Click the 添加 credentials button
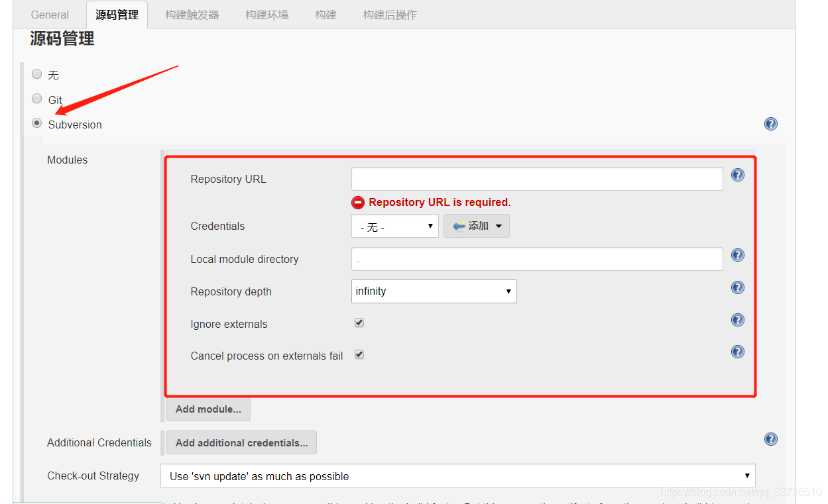The image size is (828, 504). (477, 226)
